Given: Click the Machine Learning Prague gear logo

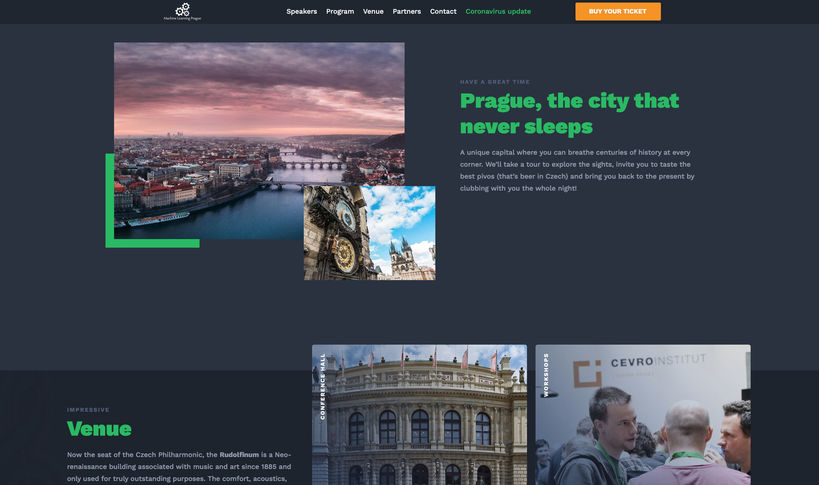Looking at the screenshot, I should click(182, 11).
